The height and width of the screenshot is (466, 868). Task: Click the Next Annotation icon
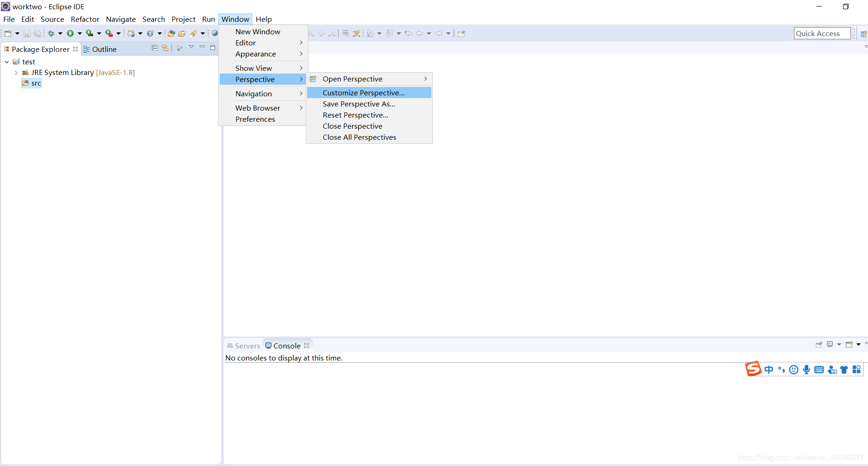[370, 33]
